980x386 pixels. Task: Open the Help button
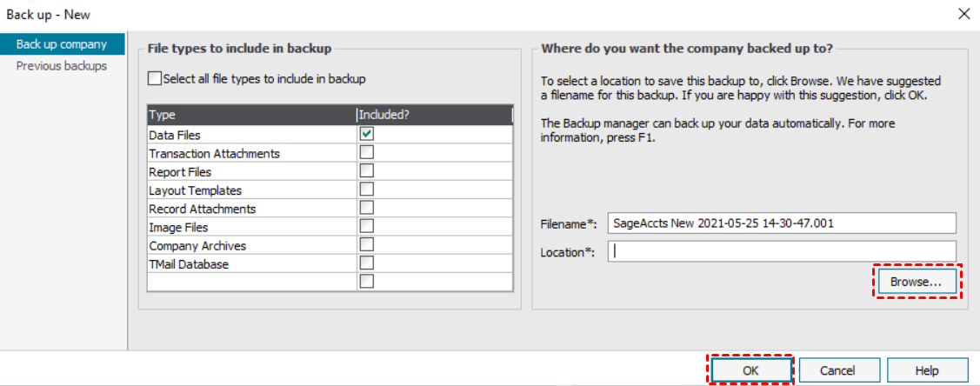pyautogui.click(x=926, y=370)
